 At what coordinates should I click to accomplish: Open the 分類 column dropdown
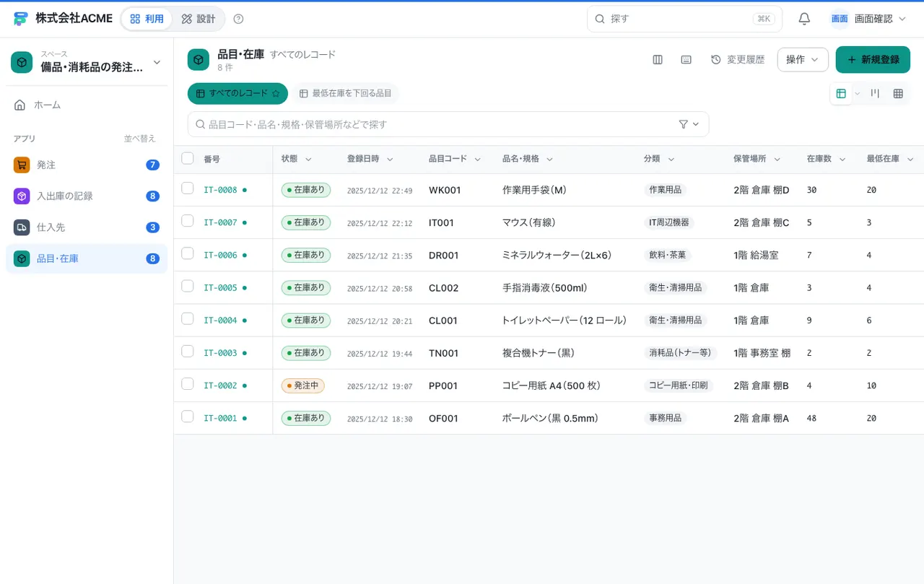[671, 160]
